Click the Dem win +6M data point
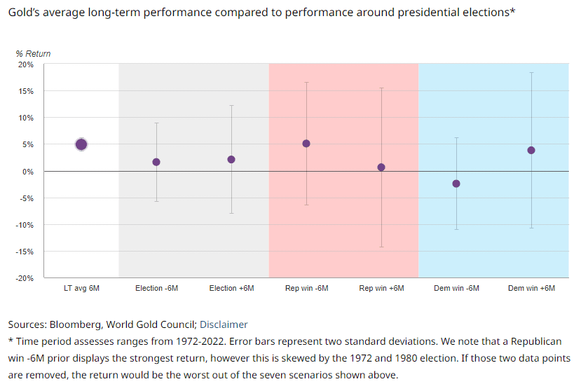The image size is (588, 391). tap(531, 150)
